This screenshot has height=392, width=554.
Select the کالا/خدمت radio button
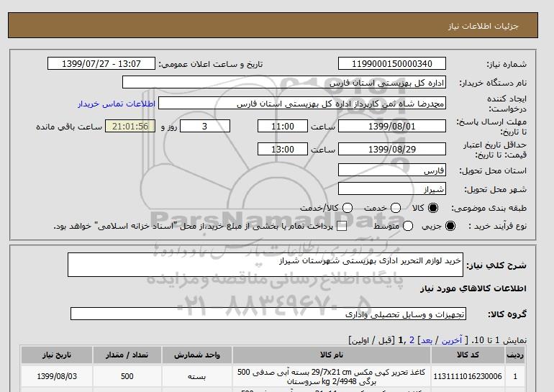[348, 208]
